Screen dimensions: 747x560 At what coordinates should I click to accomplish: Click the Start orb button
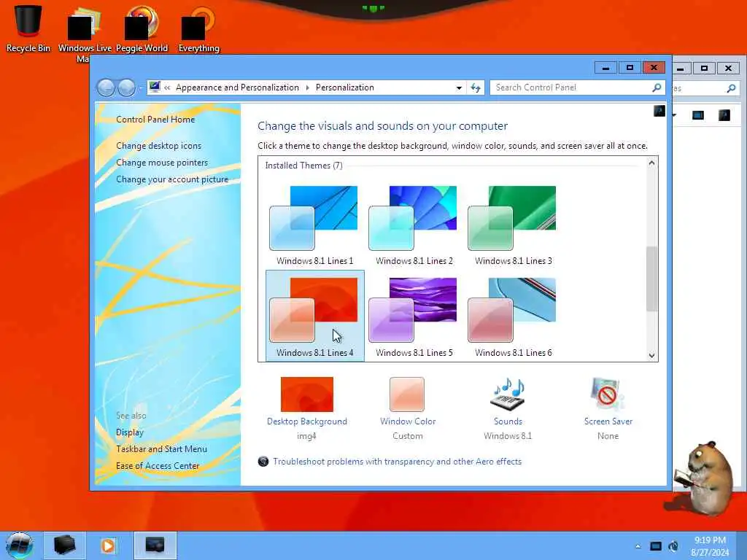20,545
